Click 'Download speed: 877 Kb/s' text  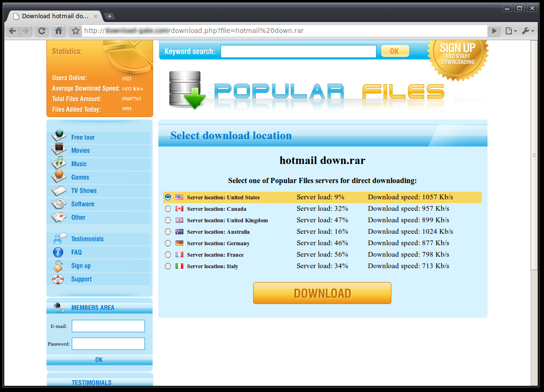tap(409, 243)
